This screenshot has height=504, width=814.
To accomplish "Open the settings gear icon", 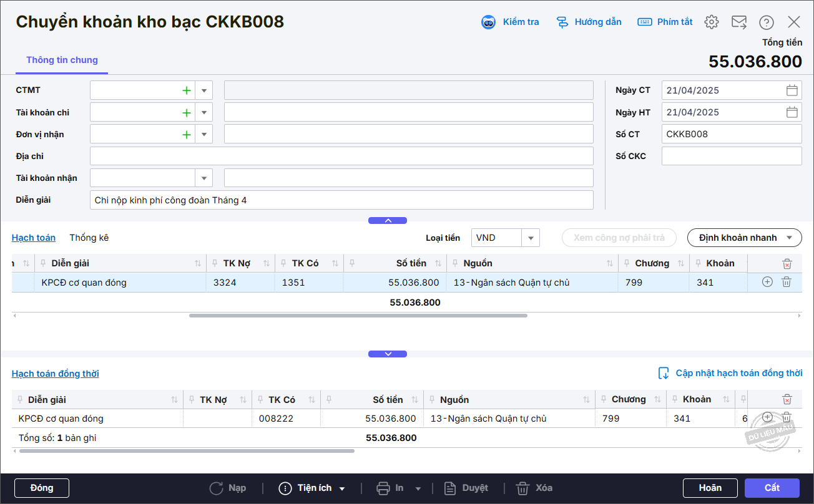I will tap(711, 22).
